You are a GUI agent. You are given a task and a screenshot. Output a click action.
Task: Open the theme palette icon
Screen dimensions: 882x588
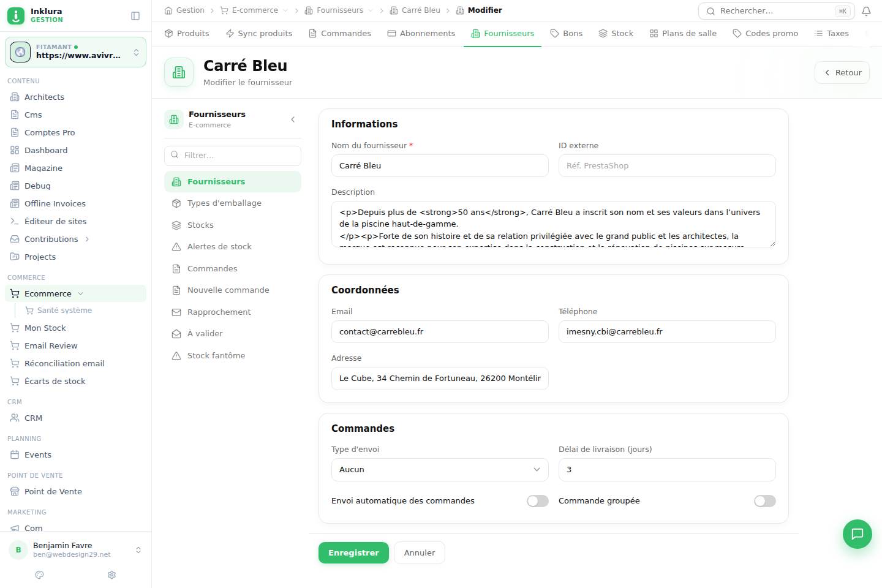point(40,575)
